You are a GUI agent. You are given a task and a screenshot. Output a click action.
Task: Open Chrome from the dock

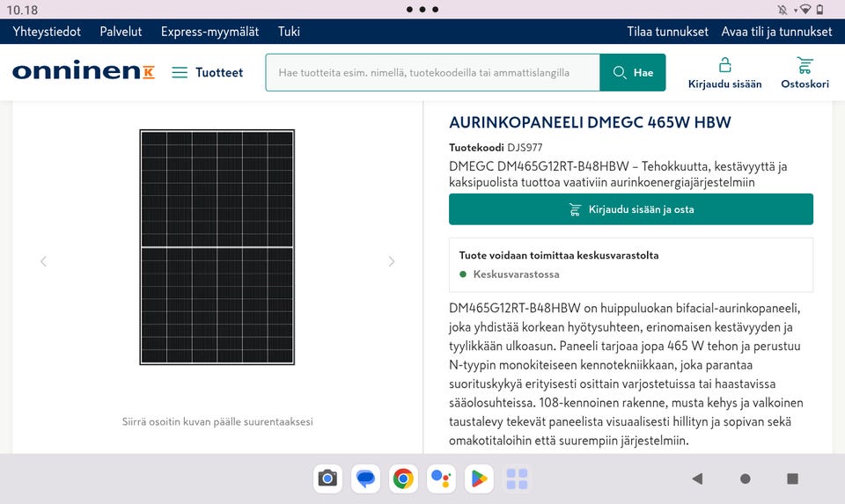click(x=403, y=478)
